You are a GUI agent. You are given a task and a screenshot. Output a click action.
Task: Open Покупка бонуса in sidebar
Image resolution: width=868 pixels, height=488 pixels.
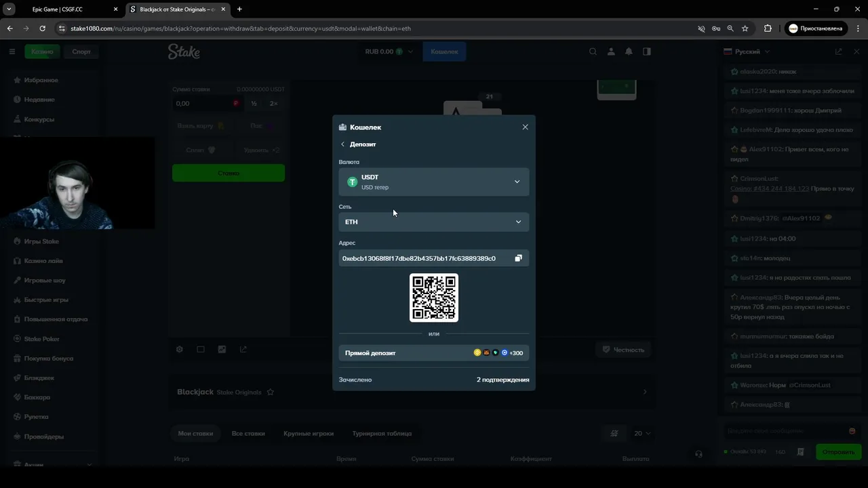[x=48, y=359]
